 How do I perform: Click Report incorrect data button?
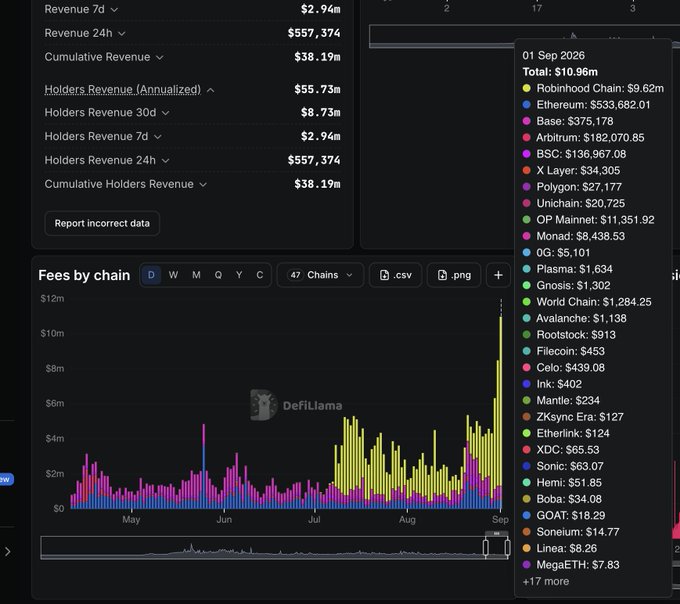pyautogui.click(x=102, y=223)
